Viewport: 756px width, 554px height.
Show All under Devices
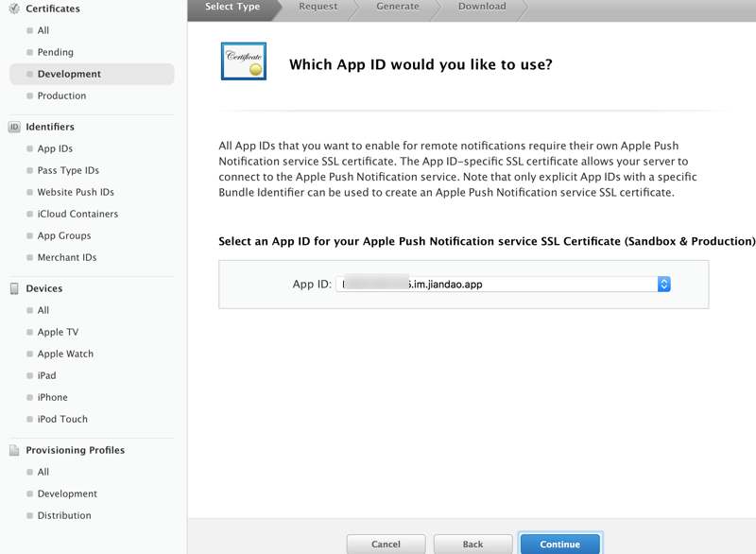[x=43, y=310]
